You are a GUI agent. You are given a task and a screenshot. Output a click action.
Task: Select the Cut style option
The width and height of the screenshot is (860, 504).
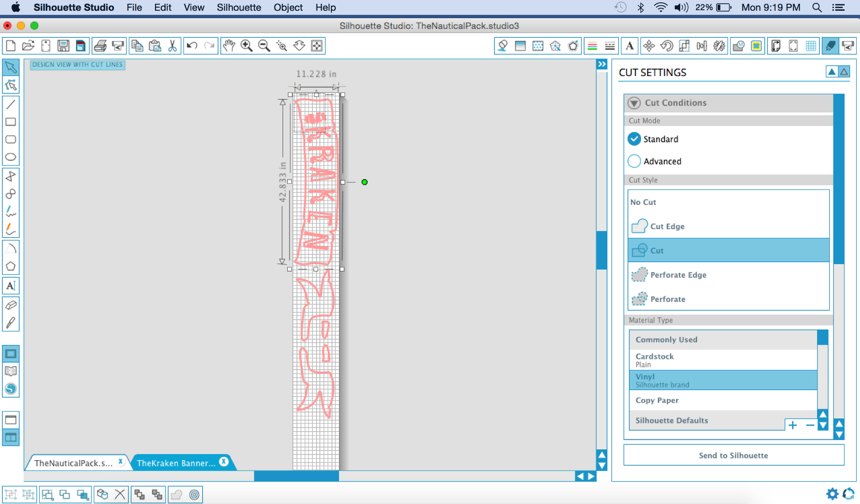point(728,251)
